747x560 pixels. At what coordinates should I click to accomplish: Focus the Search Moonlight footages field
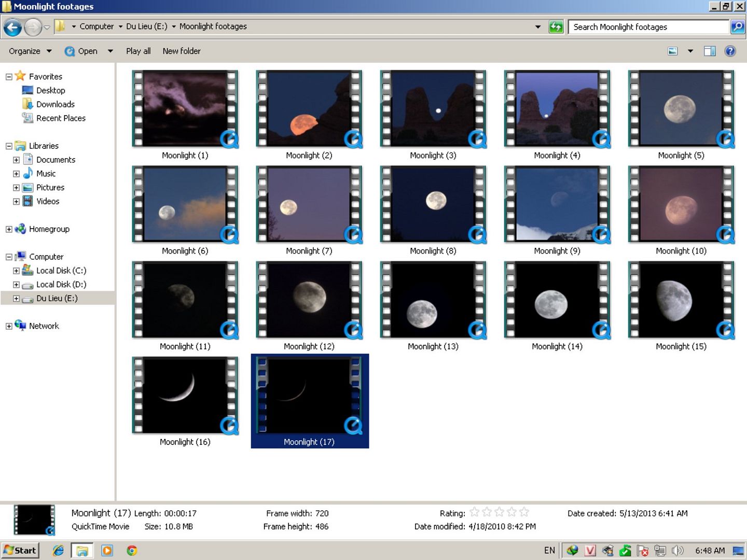648,26
